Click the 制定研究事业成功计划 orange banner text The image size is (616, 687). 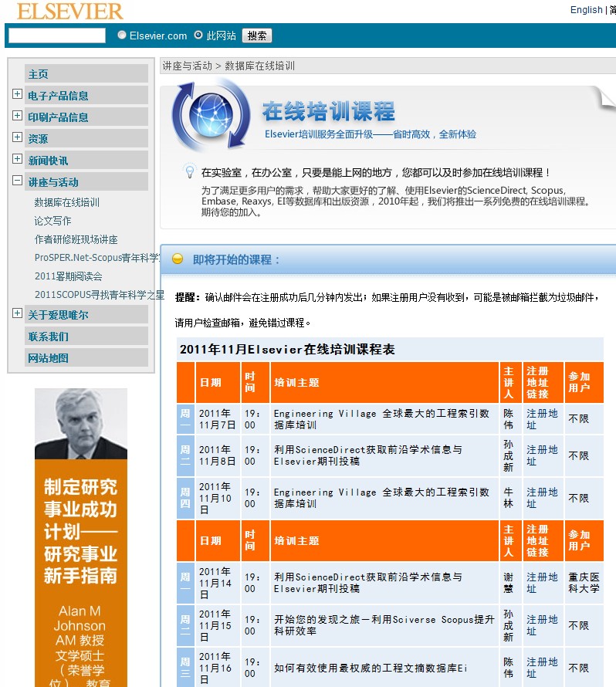(x=80, y=531)
